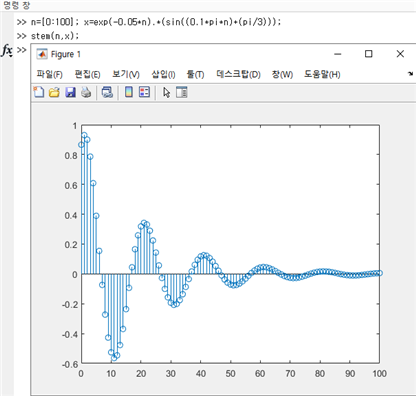Screen dimensions: 420x396
Task: Click the stem(n,x); command line
Action: (55, 36)
